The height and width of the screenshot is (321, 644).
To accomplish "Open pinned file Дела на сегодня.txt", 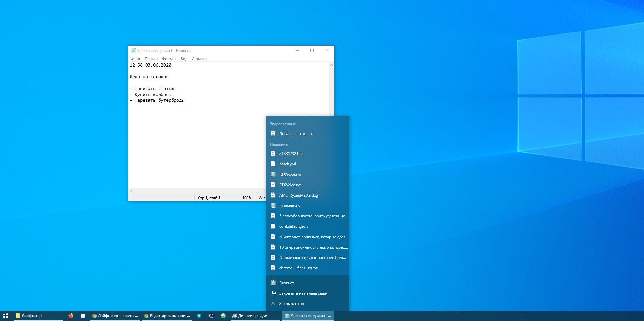I will coord(296,134).
